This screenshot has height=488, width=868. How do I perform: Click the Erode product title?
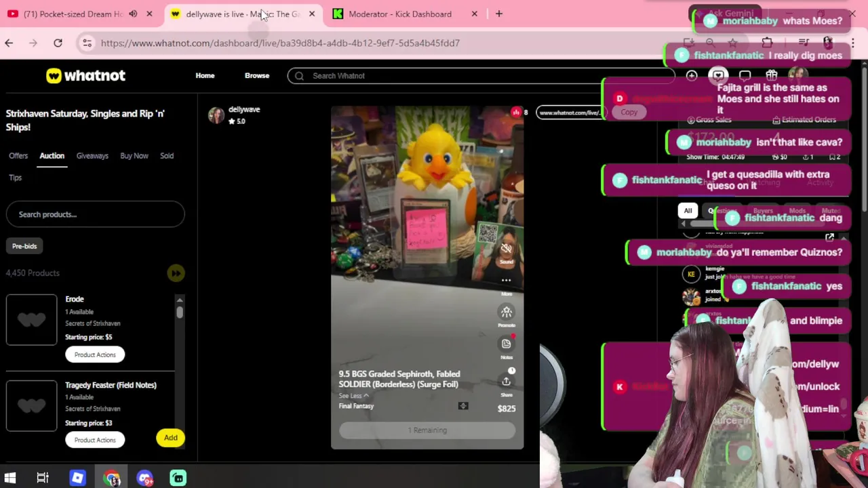tap(75, 299)
